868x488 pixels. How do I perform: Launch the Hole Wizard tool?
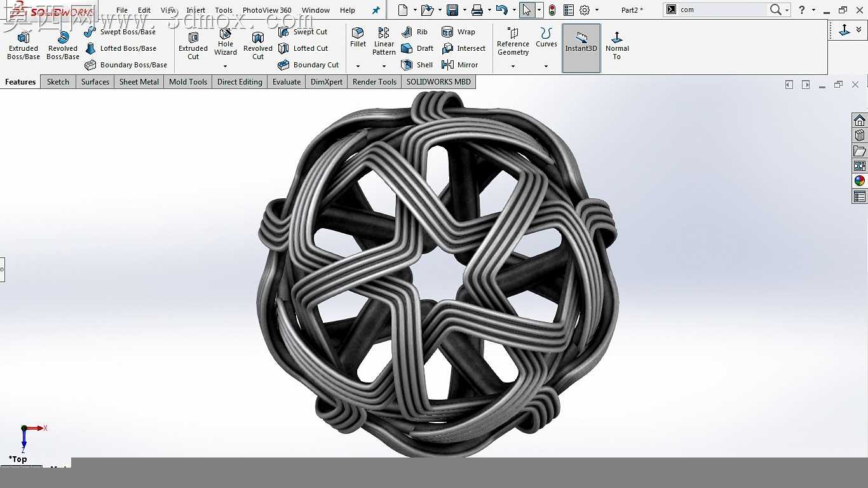tap(226, 41)
